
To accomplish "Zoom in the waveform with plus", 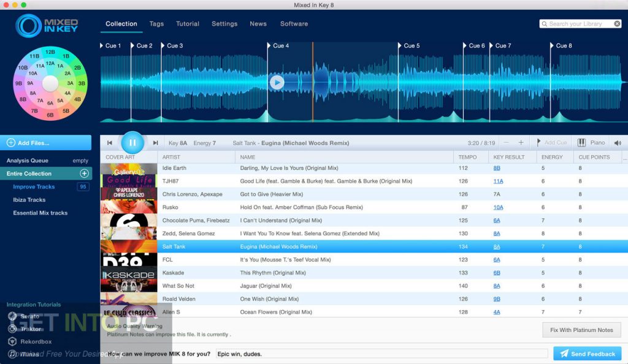I will [521, 143].
